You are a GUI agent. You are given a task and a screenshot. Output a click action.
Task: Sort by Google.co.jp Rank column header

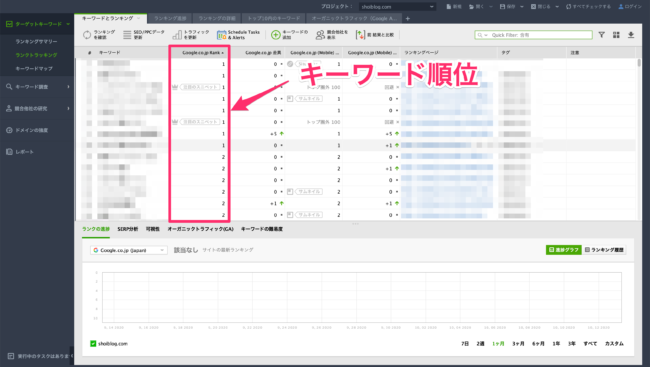click(x=200, y=53)
